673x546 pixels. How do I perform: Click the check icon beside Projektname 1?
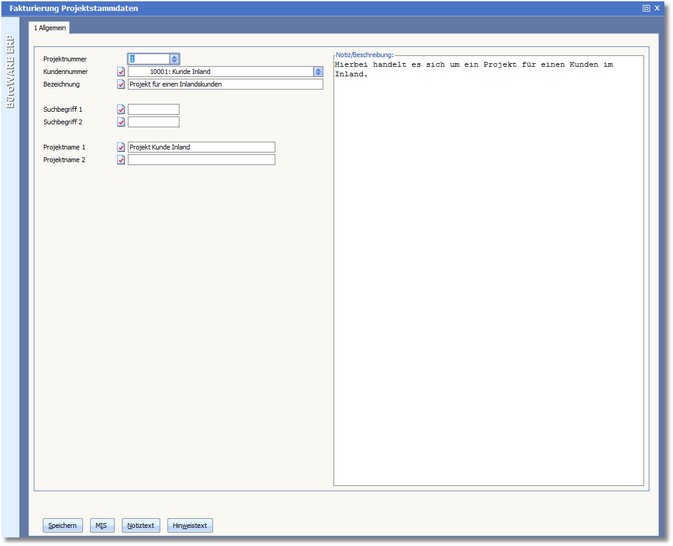121,147
